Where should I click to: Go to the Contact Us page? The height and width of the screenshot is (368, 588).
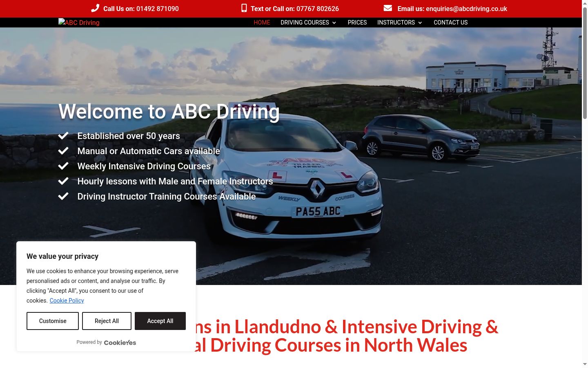[450, 22]
